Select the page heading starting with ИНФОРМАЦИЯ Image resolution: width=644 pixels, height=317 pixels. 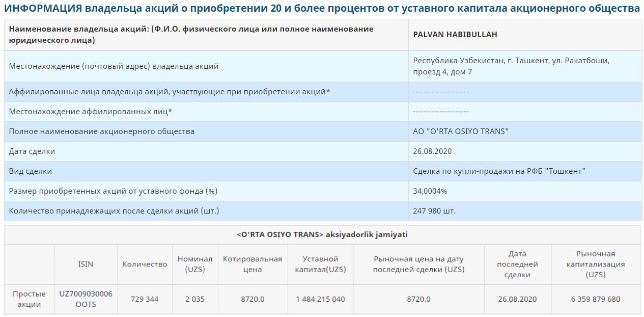(322, 9)
